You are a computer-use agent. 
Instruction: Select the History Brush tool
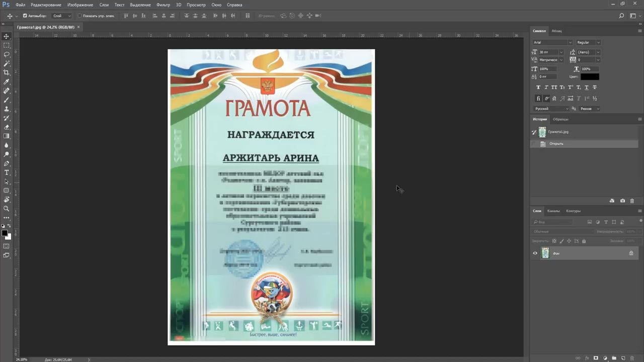tap(7, 118)
